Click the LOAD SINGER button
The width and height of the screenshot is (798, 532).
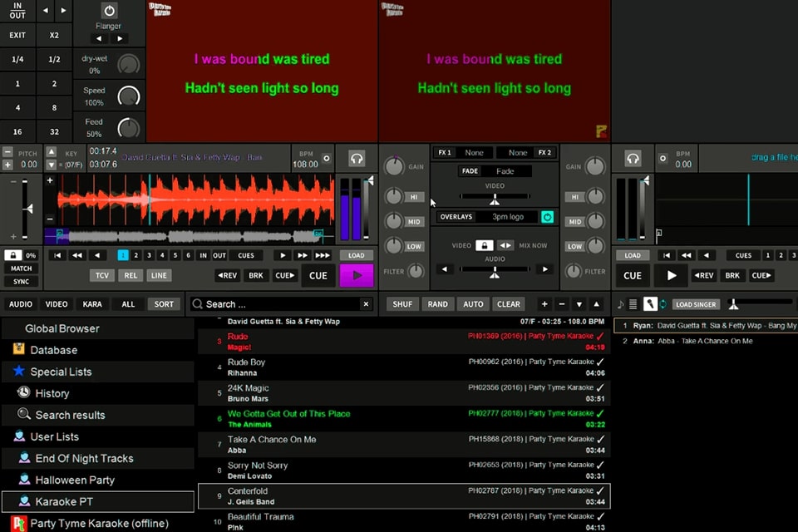696,304
